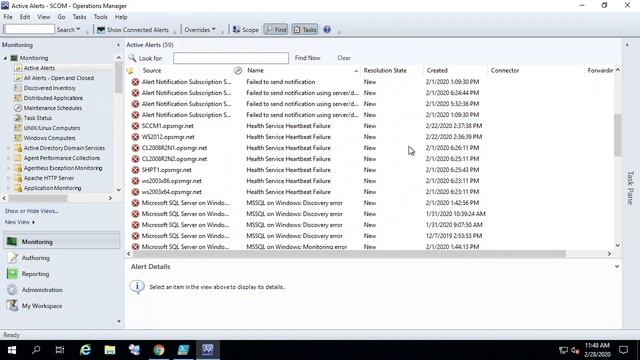640x360 pixels.
Task: Focus the toolbar search text box
Action: (x=29, y=29)
